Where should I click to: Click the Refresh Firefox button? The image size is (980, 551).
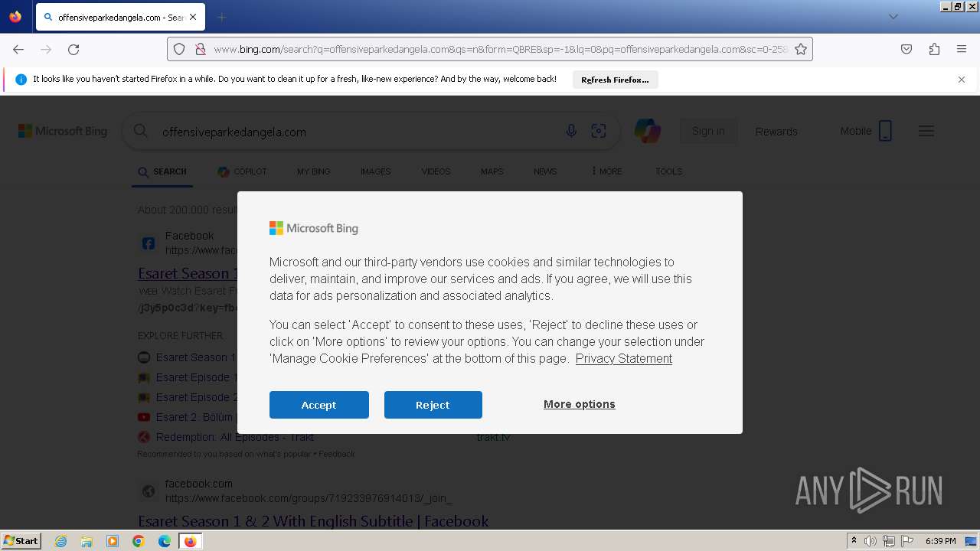click(x=615, y=80)
